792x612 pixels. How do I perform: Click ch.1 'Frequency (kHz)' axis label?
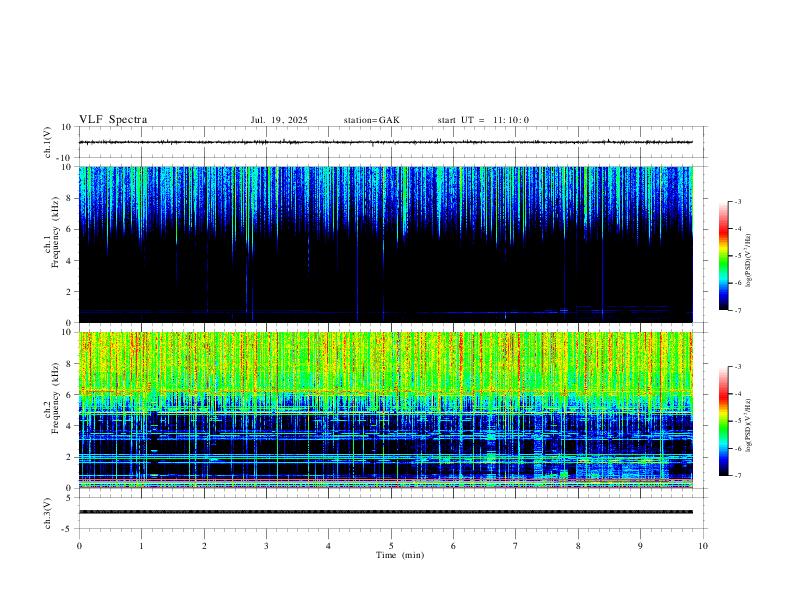(x=56, y=232)
